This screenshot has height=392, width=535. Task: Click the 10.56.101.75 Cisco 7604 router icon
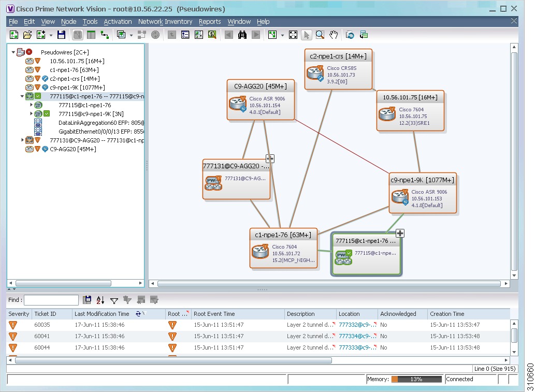(x=387, y=114)
